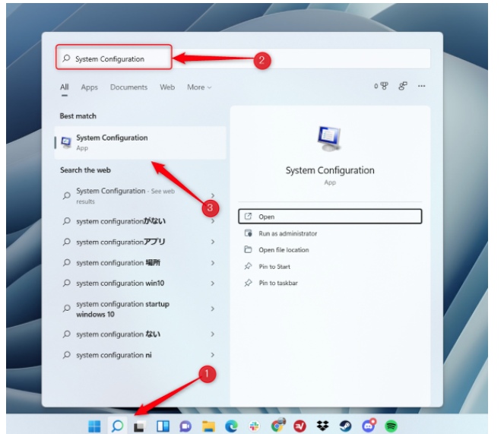Viewport: 504px width, 434px height.
Task: Click Open for System Configuration
Action: [x=329, y=217]
